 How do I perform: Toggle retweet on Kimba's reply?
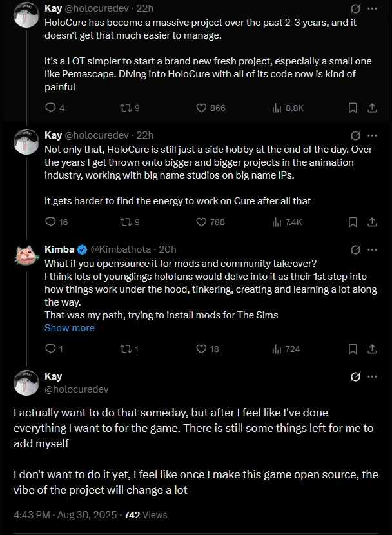click(x=126, y=349)
